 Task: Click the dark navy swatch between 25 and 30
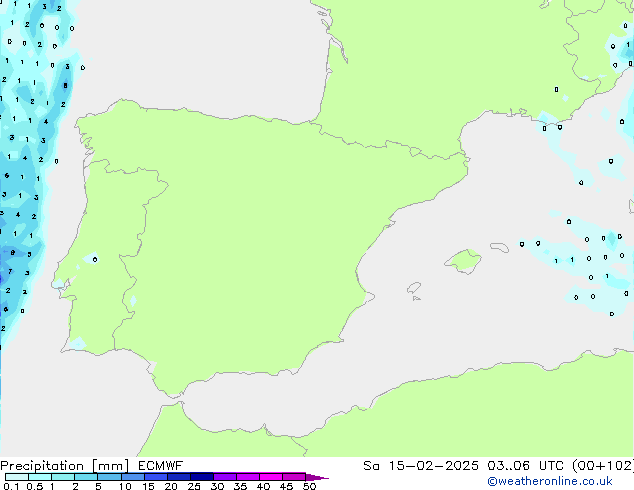(202, 477)
